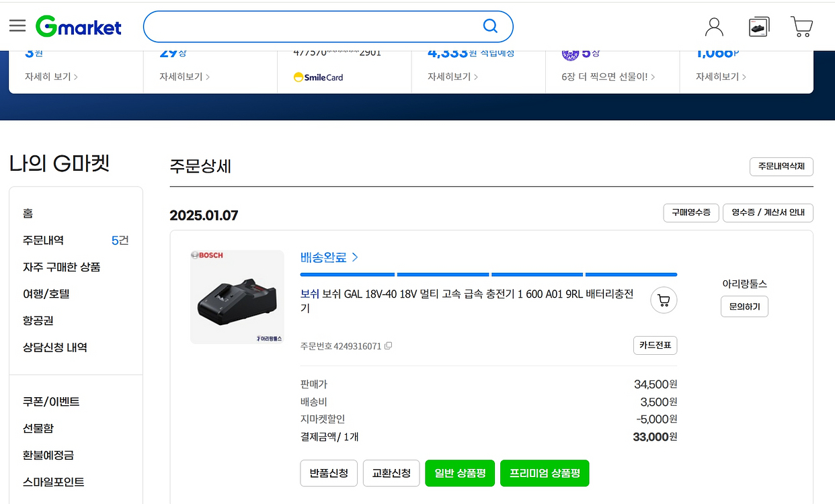835x504 pixels.
Task: Open the hamburger menu icon
Action: (x=17, y=26)
